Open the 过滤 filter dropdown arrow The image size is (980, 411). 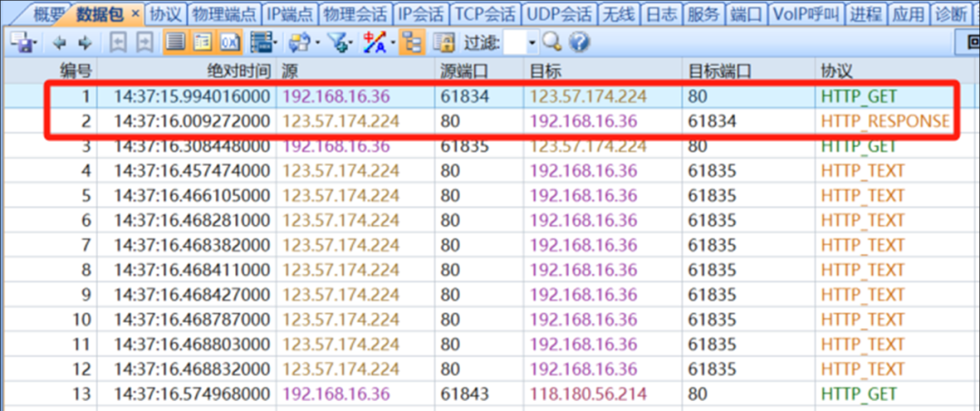[x=532, y=43]
